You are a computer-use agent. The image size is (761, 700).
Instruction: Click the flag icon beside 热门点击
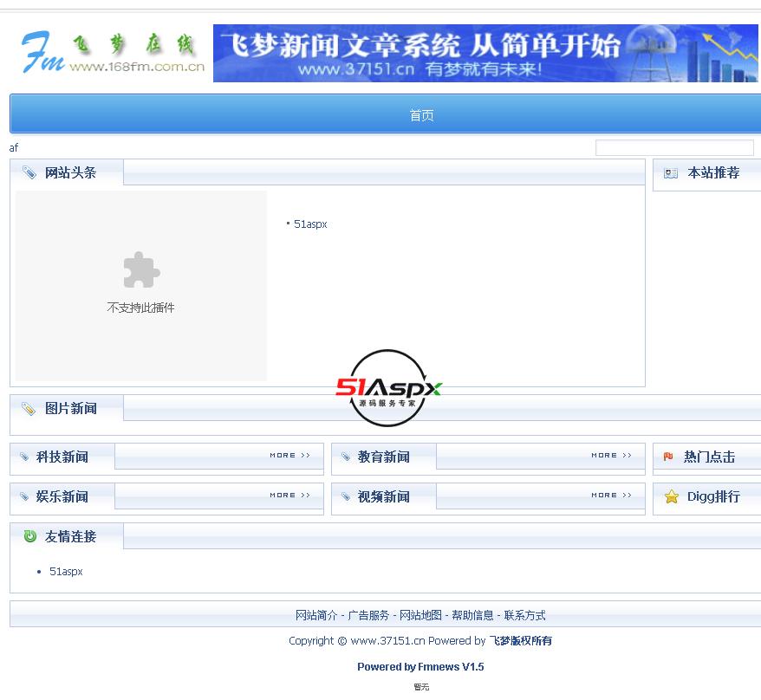click(668, 457)
